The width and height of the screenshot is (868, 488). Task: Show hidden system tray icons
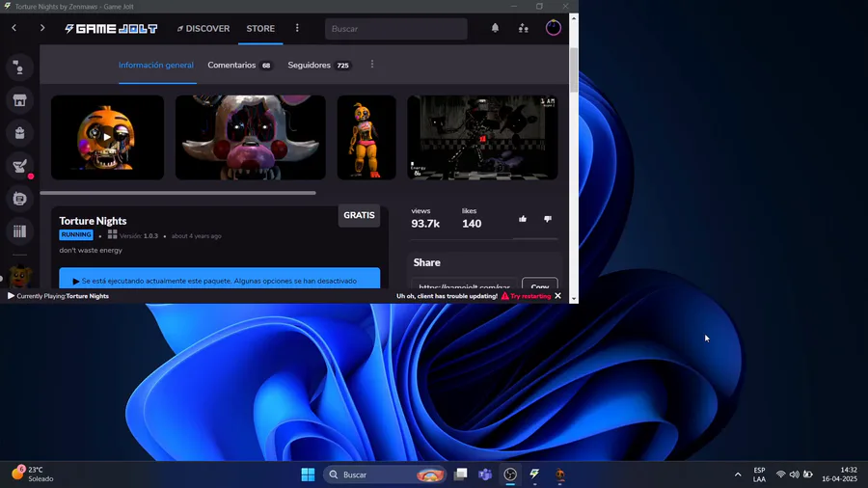pyautogui.click(x=738, y=474)
